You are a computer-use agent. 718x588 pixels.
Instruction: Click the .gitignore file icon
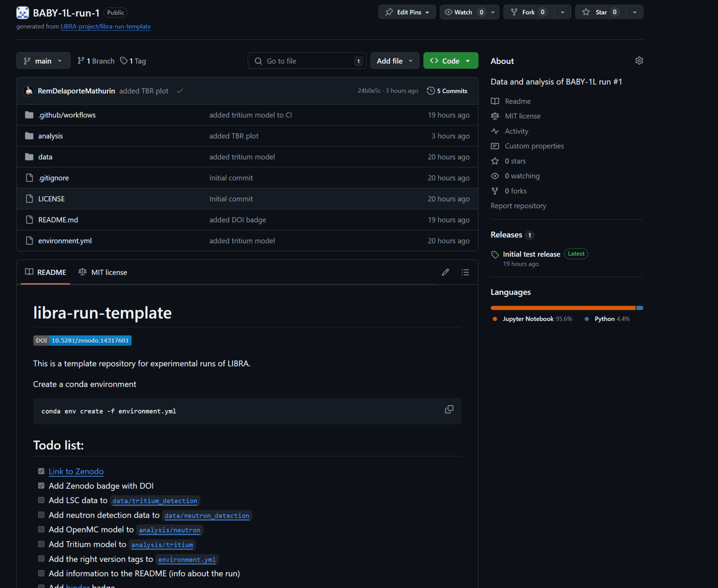pyautogui.click(x=29, y=178)
